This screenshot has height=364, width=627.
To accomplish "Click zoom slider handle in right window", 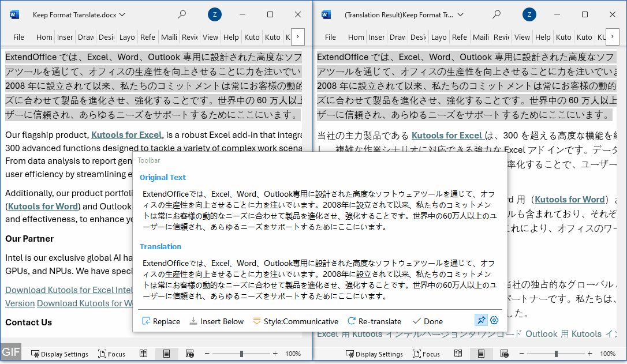I will tap(556, 354).
